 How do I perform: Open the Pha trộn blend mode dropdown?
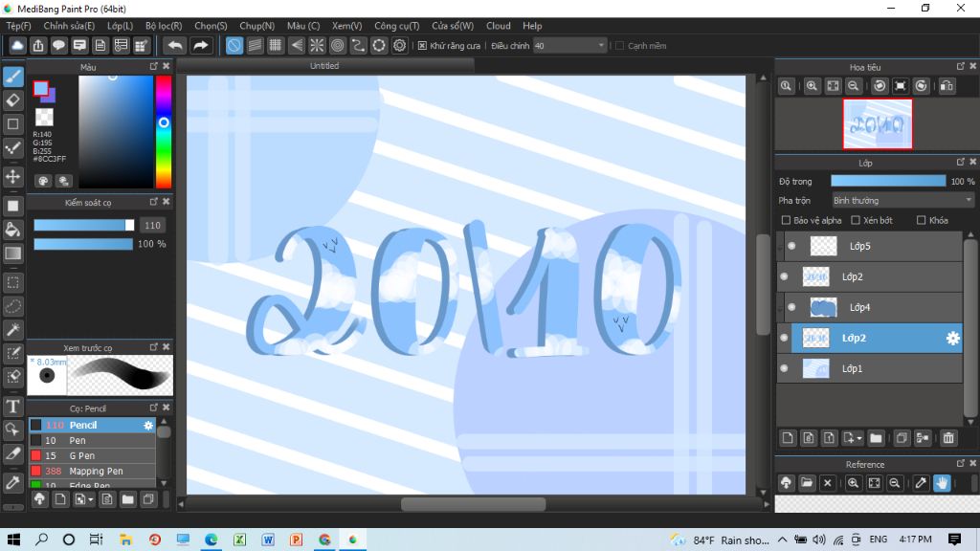coord(902,201)
